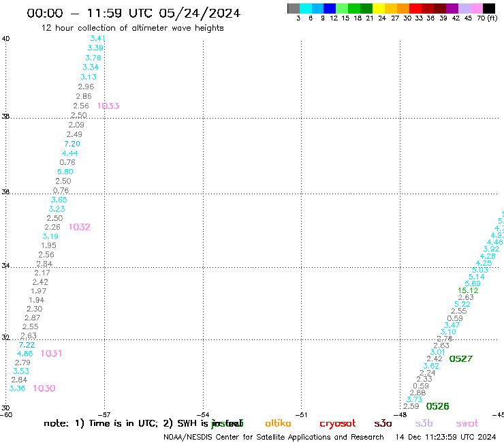Click the yellow swatch in the legend
Image resolution: width=504 pixels, height=443 pixels.
pos(379,8)
